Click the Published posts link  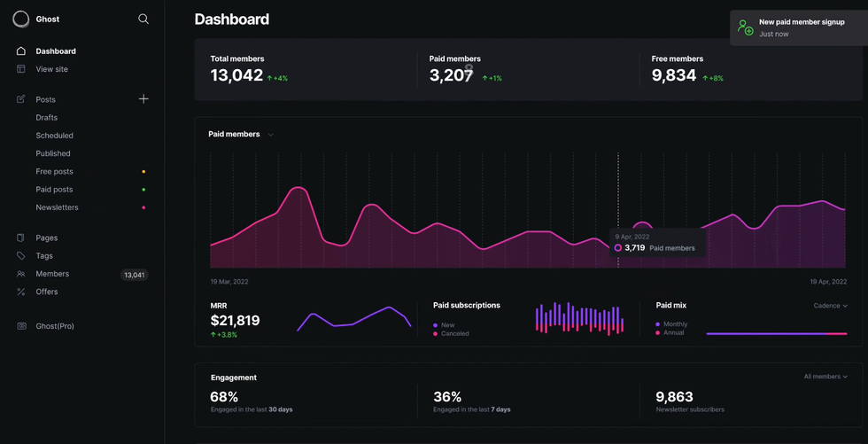pyautogui.click(x=53, y=153)
